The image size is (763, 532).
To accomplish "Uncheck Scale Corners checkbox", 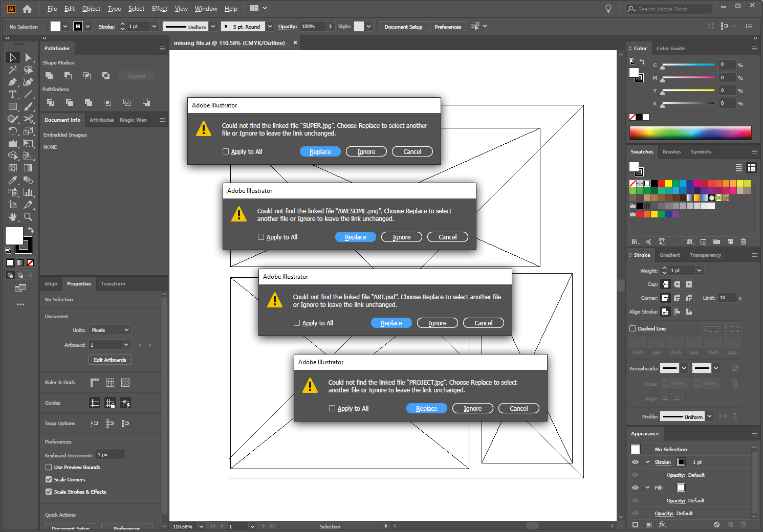I will coord(49,479).
